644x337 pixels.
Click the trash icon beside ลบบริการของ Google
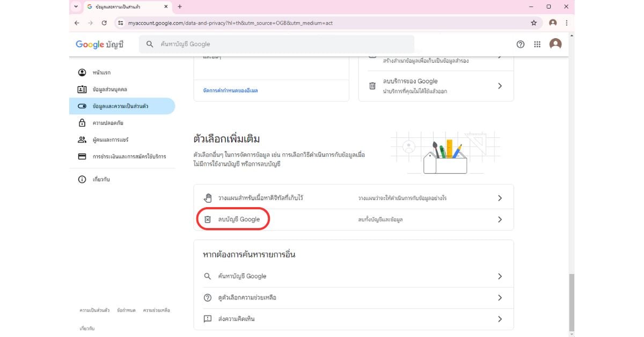(x=372, y=86)
